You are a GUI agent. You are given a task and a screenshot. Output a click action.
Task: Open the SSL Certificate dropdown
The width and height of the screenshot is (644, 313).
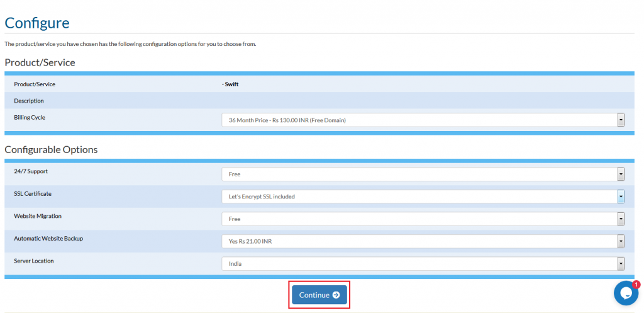click(x=423, y=196)
